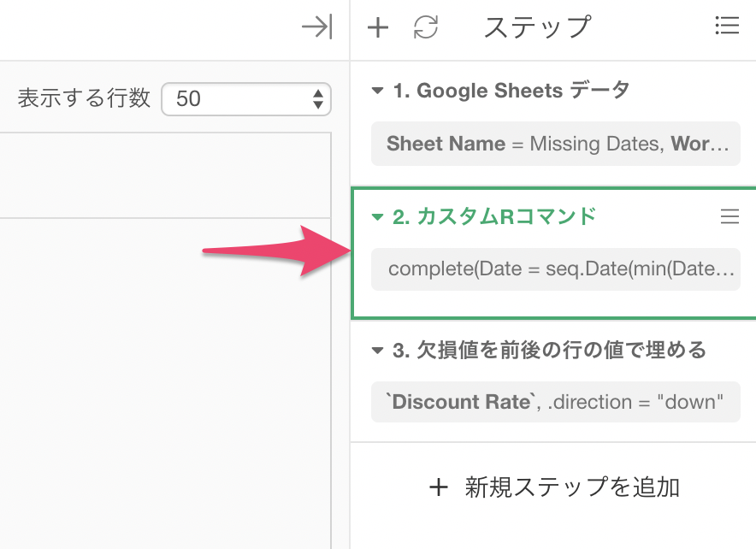This screenshot has height=549, width=756.
Task: Select step 3. 欠損値を前後の行の値で埋める title
Action: [x=549, y=351]
